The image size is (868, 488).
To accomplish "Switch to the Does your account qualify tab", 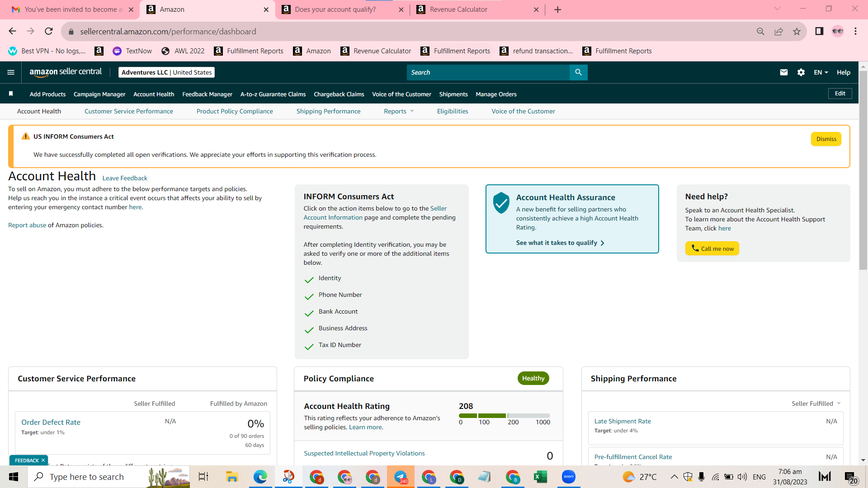I will tap(343, 9).
